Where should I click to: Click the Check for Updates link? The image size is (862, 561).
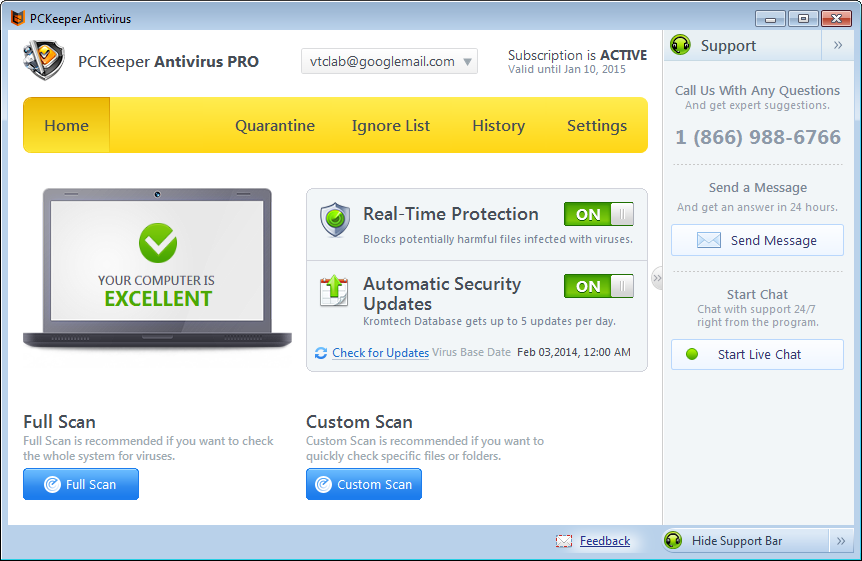click(x=380, y=353)
